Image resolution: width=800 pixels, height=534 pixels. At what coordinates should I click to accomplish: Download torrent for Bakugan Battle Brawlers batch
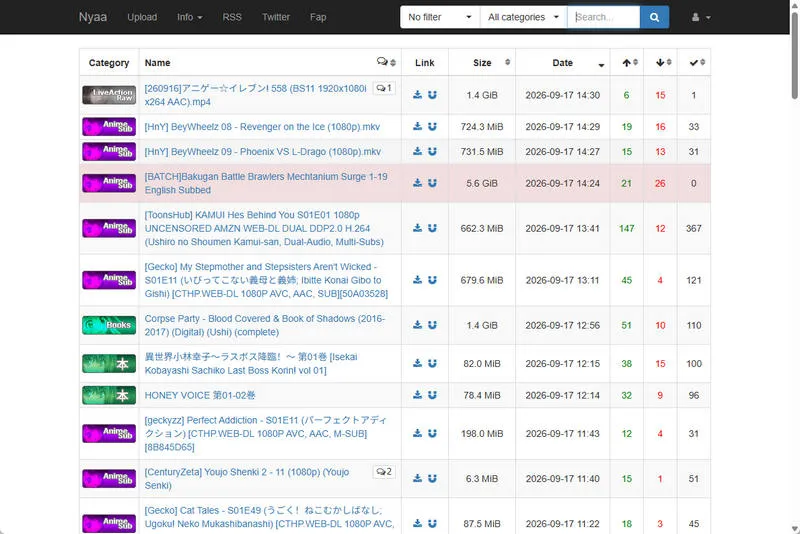pos(417,183)
